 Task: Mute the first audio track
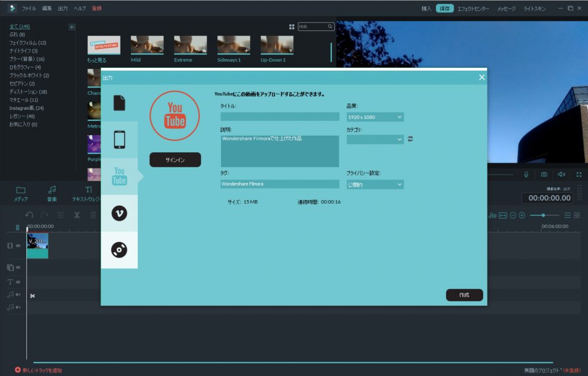tap(18, 295)
